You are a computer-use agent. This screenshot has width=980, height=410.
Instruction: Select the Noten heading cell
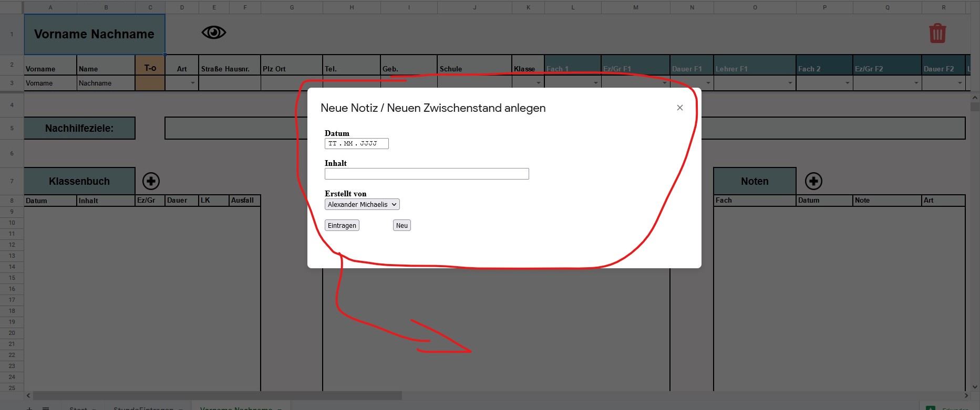tap(755, 181)
